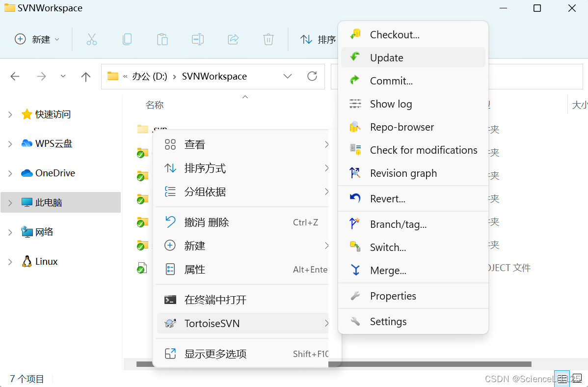Click the Check for modifications icon

pyautogui.click(x=355, y=150)
